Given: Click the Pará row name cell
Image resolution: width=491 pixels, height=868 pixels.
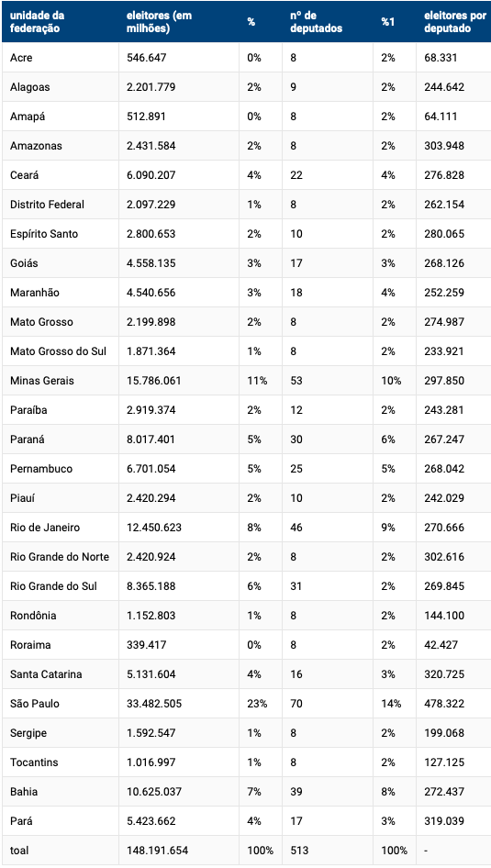Looking at the screenshot, I should pos(21,821).
